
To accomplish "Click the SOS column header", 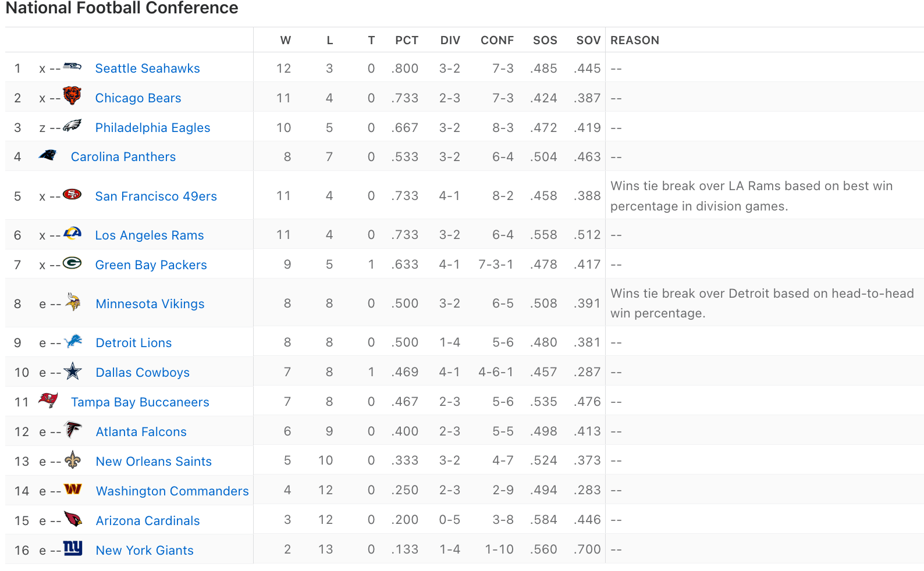I will click(545, 40).
